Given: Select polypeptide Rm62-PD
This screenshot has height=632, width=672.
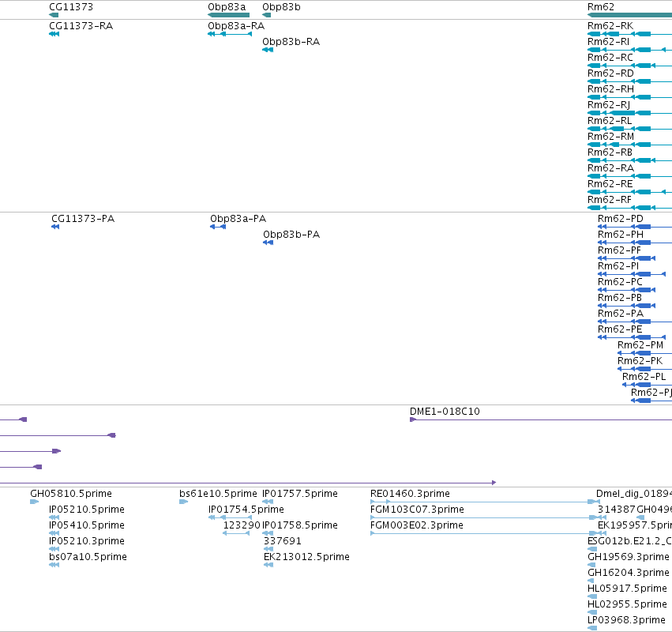Looking at the screenshot, I should [x=620, y=219].
